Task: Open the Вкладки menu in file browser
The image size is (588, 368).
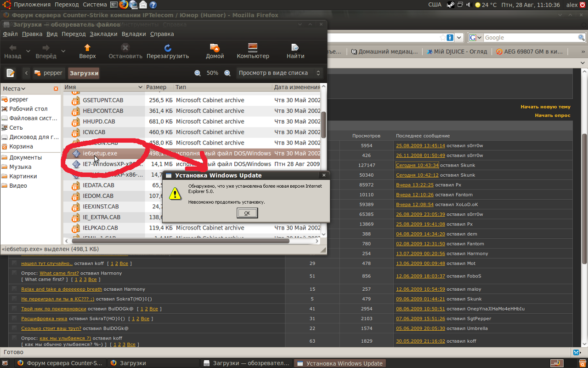Action: [x=134, y=34]
